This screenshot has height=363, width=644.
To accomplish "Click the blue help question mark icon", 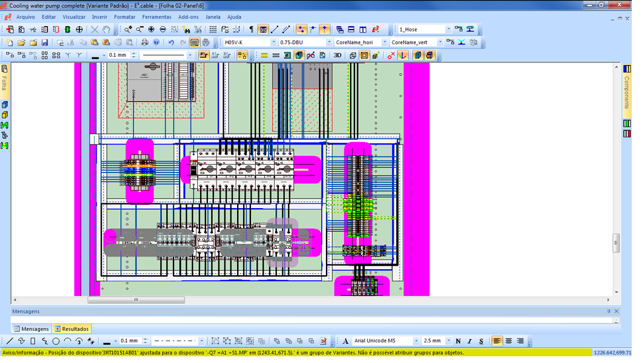I will click(x=156, y=42).
